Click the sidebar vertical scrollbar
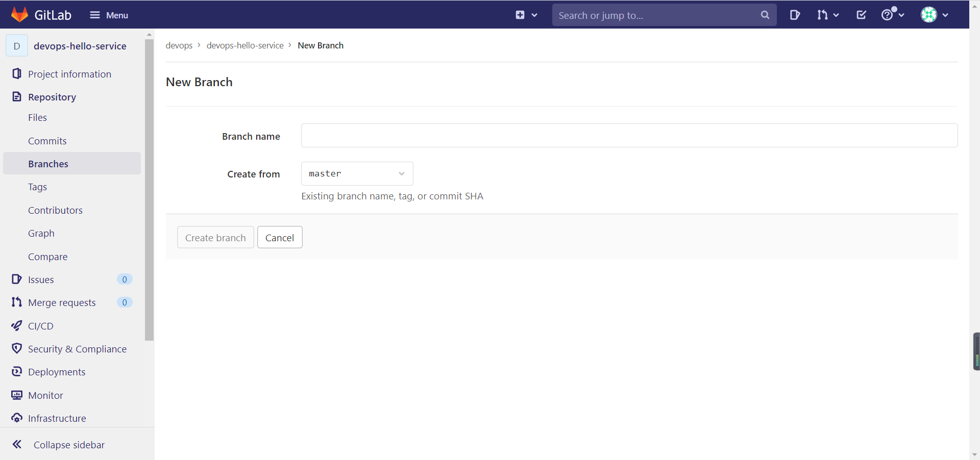The image size is (980, 460). pyautogui.click(x=149, y=190)
